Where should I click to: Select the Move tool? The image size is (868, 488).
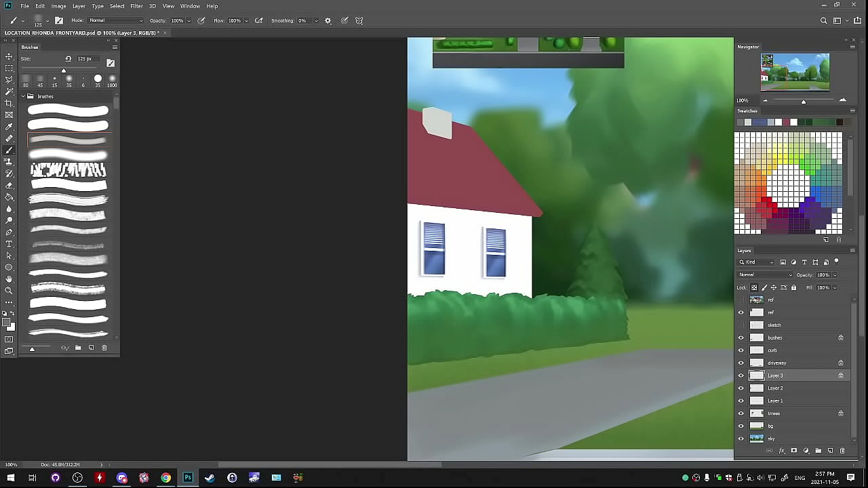9,56
